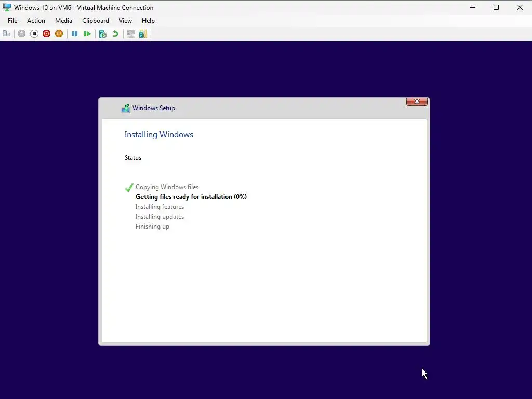532x399 pixels.
Task: Open the Action menu
Action: [x=36, y=21]
